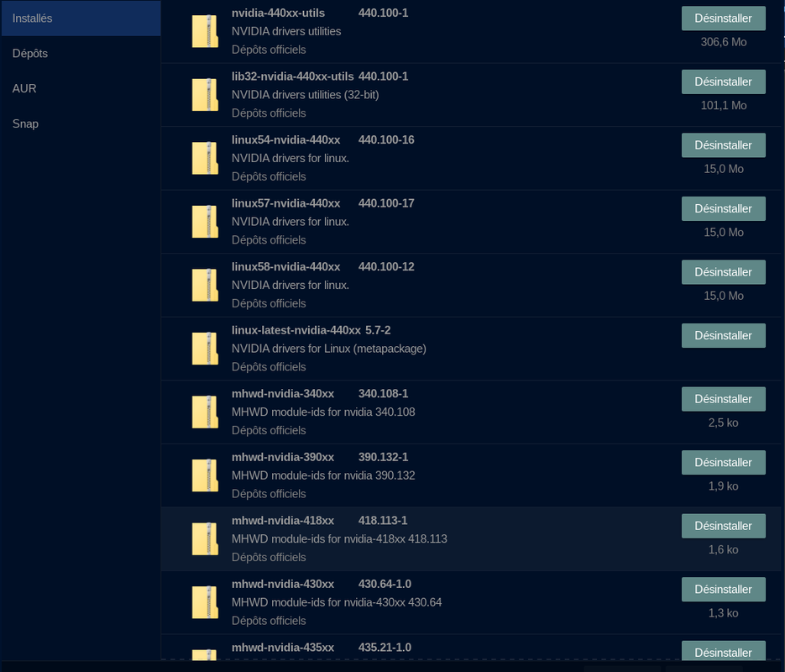Click the mhwd-nvidia-418xx package icon

[x=205, y=538]
